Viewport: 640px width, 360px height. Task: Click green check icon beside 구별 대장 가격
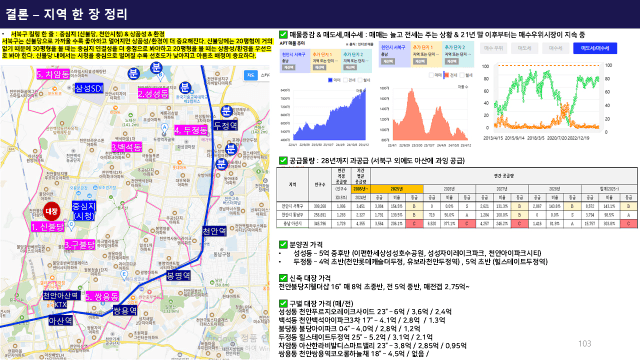tap(283, 303)
